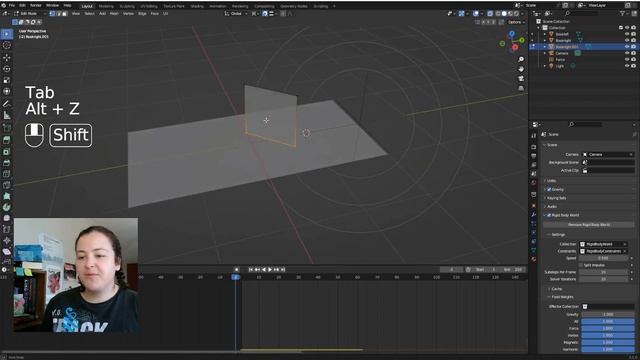Click Remove Rigid Body World button
The width and height of the screenshot is (640, 360).
pos(589,225)
